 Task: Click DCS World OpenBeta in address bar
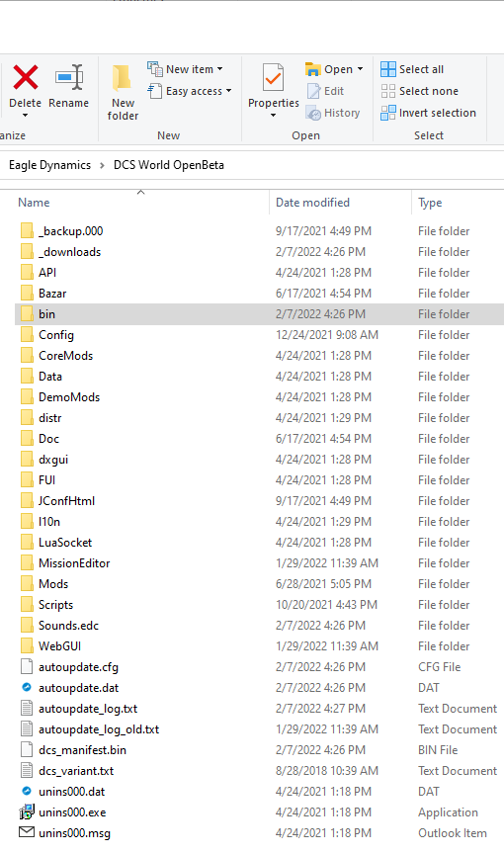169,165
